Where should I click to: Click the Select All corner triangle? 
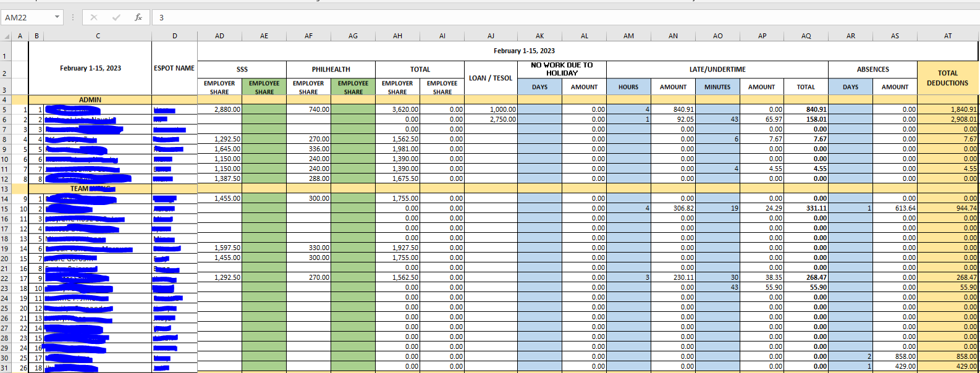(6, 36)
